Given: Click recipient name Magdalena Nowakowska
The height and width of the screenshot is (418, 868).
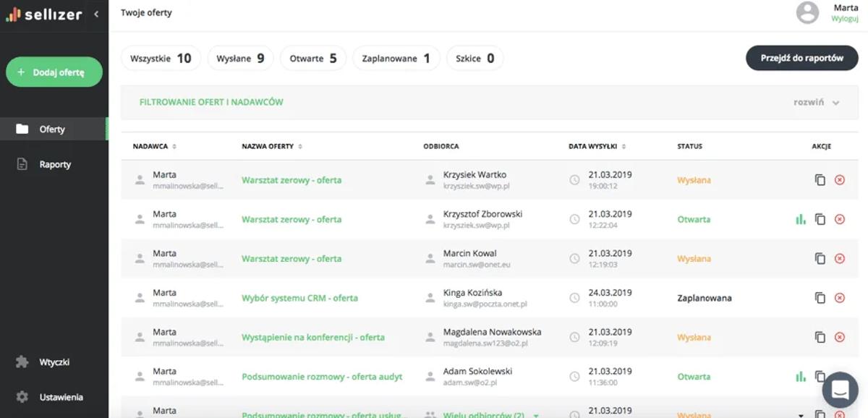Looking at the screenshot, I should (x=492, y=332).
